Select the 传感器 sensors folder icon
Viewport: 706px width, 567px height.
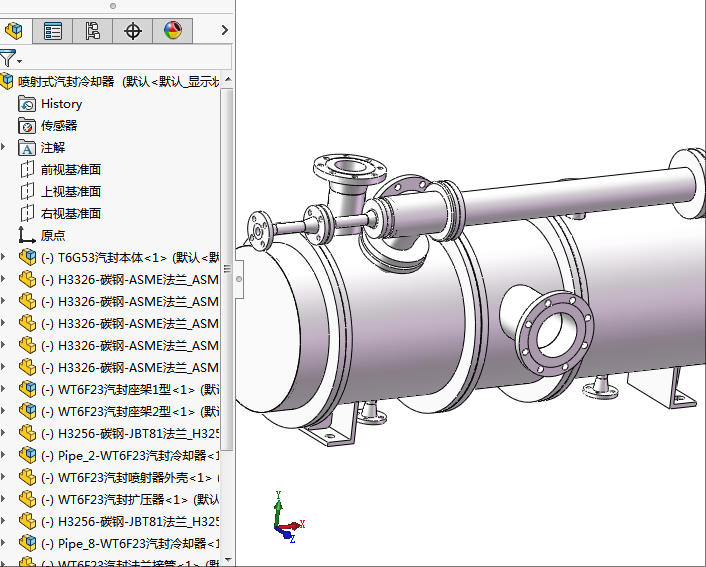(x=27, y=126)
